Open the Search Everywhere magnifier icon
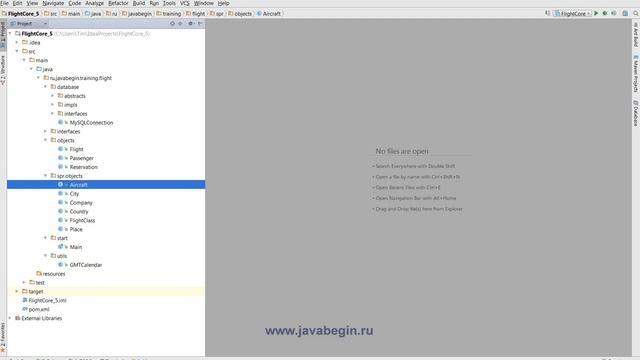This screenshot has height=360, width=640. pos(636,13)
